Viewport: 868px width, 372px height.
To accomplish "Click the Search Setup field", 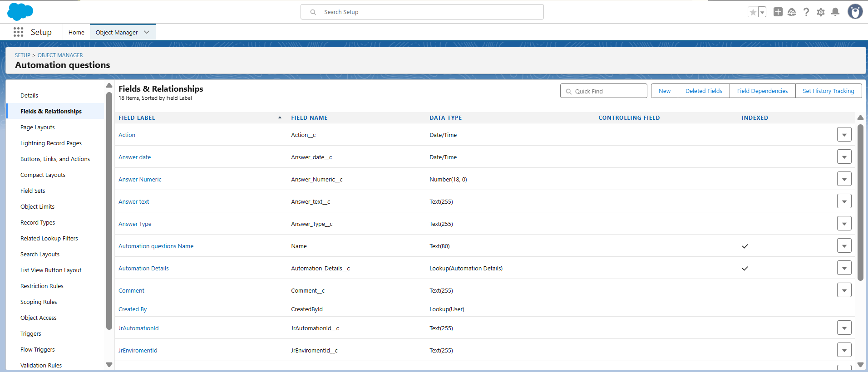I will click(x=422, y=12).
